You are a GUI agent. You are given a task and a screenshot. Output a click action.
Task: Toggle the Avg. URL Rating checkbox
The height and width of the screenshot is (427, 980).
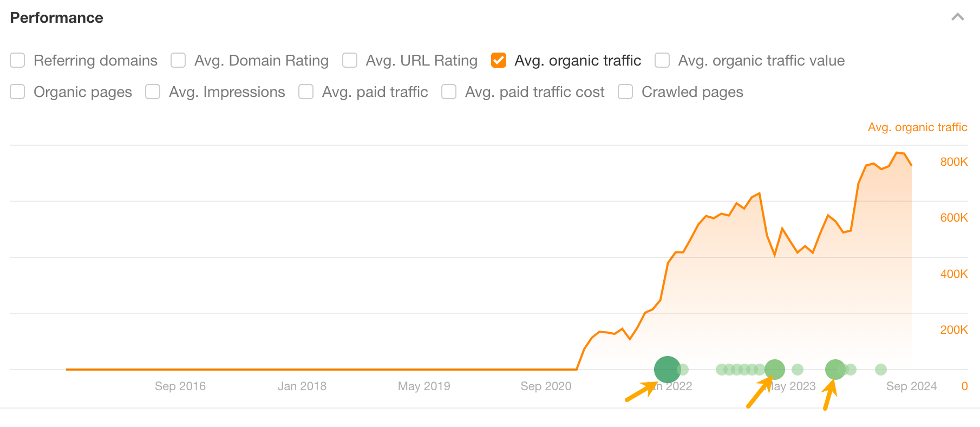coord(350,60)
